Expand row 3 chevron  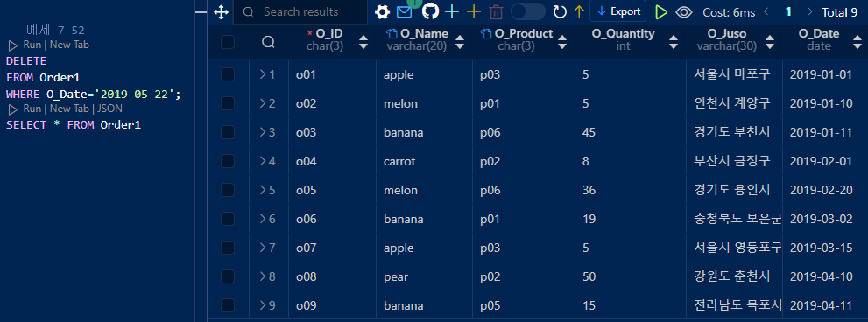point(263,132)
